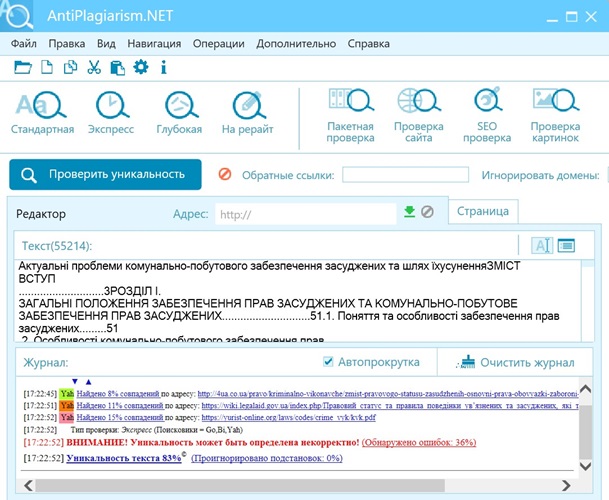Focus the Адрес http:// input field

pyautogui.click(x=306, y=214)
